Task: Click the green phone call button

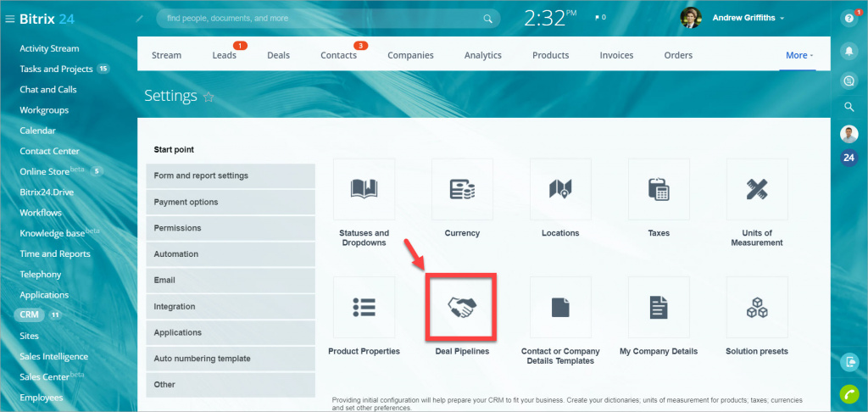Action: 849,393
